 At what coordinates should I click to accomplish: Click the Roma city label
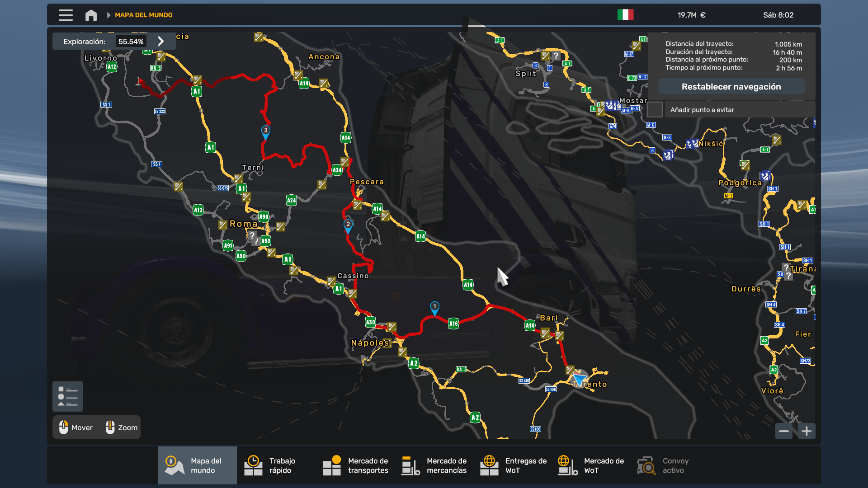tap(244, 224)
